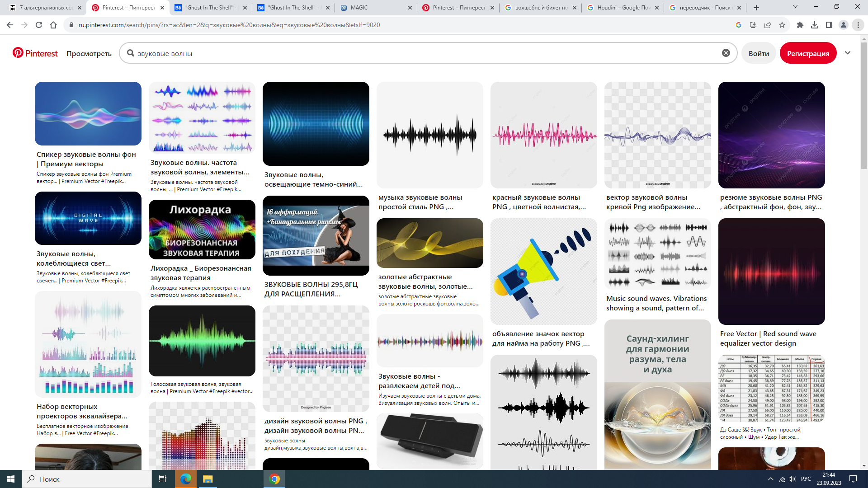Switch to the Houdini Google search tab

tap(623, 8)
